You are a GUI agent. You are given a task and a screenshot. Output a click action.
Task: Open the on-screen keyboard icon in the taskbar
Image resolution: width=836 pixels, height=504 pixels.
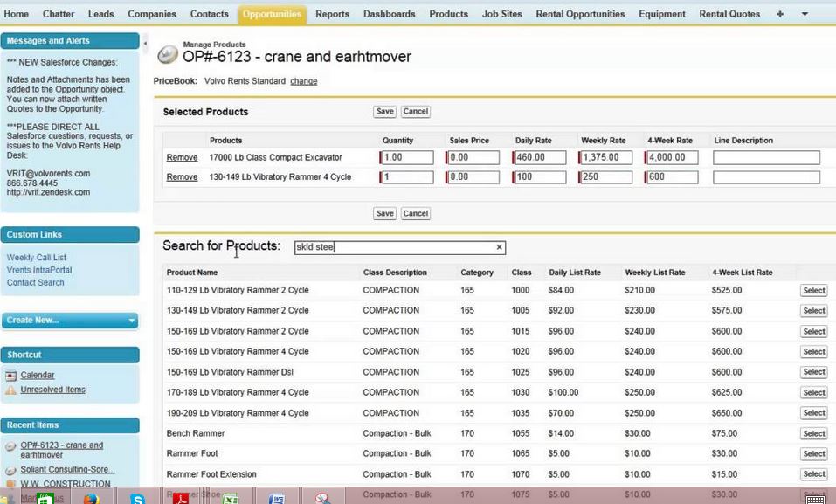[x=814, y=499]
